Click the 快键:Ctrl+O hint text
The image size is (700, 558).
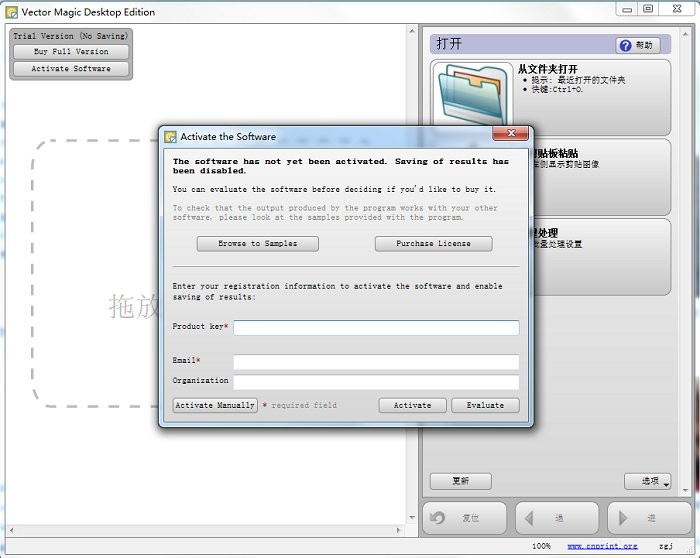[x=557, y=89]
